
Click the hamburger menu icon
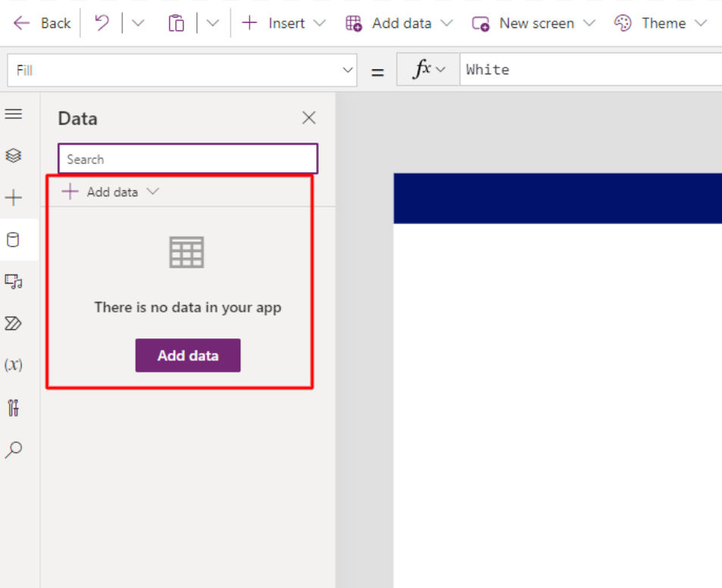coord(14,113)
